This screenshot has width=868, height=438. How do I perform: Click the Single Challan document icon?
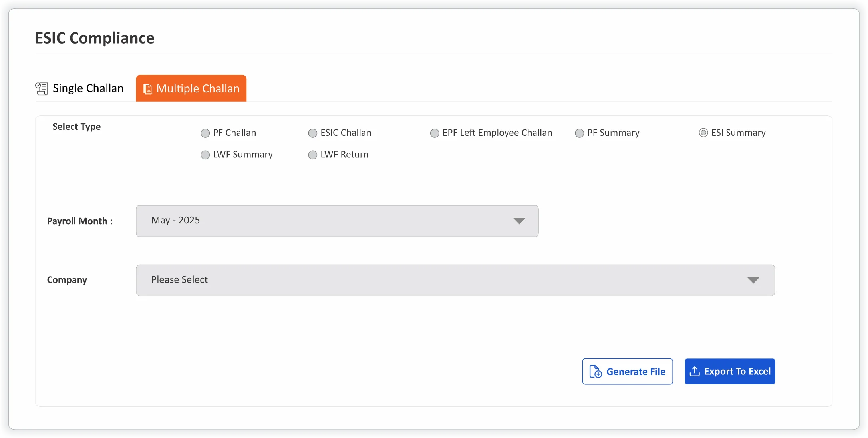click(x=42, y=88)
